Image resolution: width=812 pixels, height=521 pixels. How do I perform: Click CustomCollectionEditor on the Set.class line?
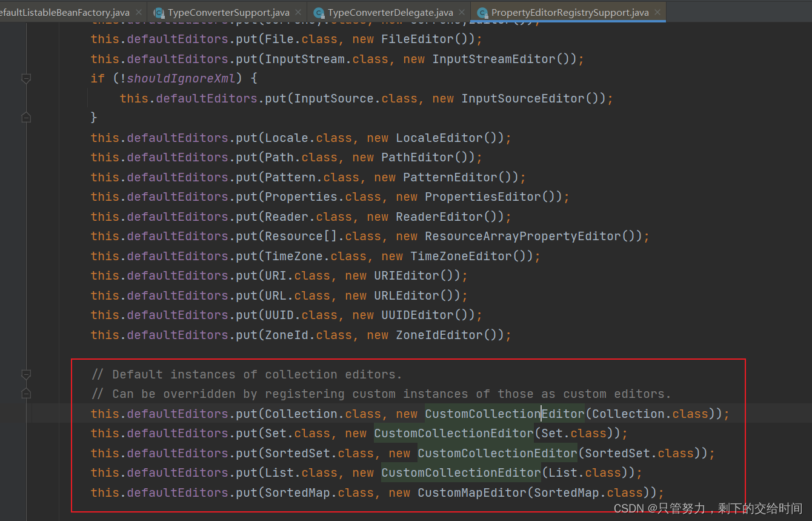[x=454, y=433]
